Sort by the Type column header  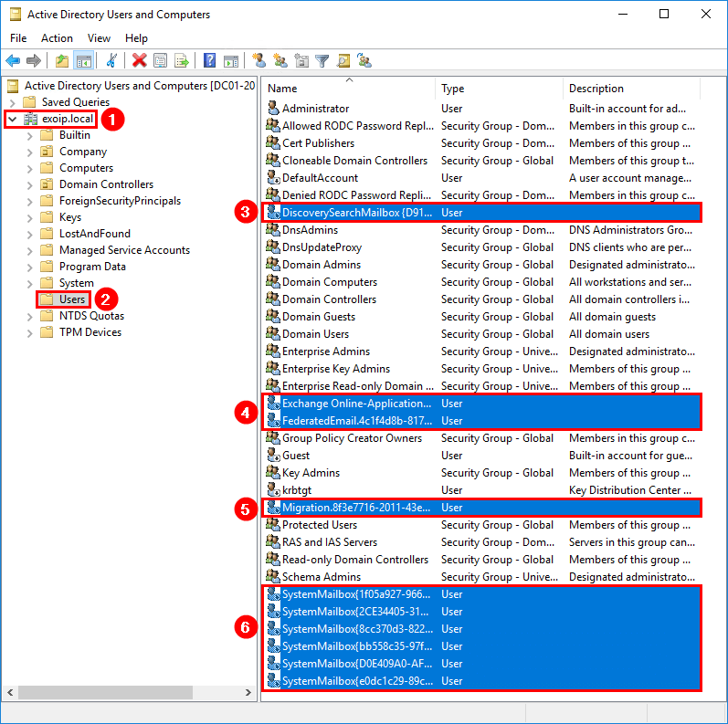499,89
